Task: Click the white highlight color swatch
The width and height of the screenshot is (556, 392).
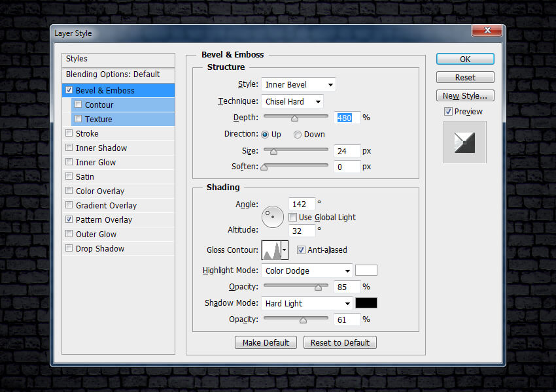Action: click(366, 270)
